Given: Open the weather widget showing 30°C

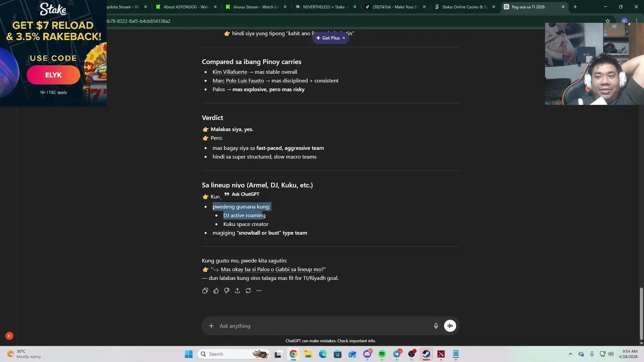Looking at the screenshot, I should [x=24, y=354].
